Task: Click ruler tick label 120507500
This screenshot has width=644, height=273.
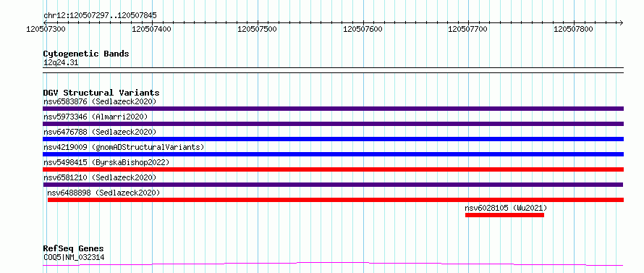Action: pos(257,29)
